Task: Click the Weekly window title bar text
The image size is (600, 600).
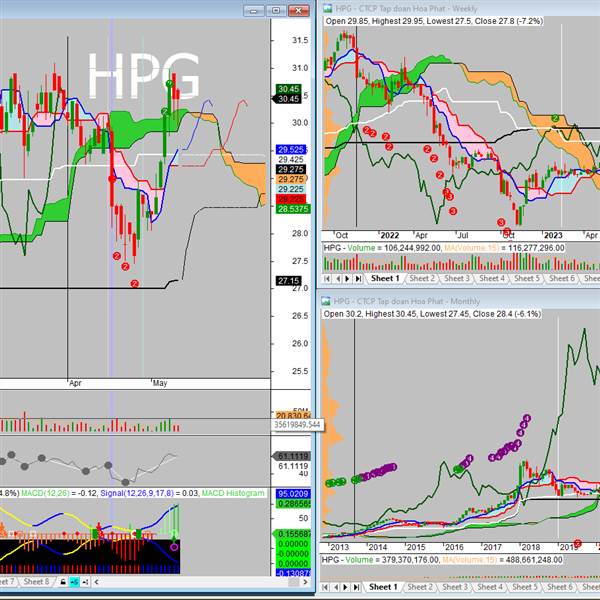Action: coord(406,8)
